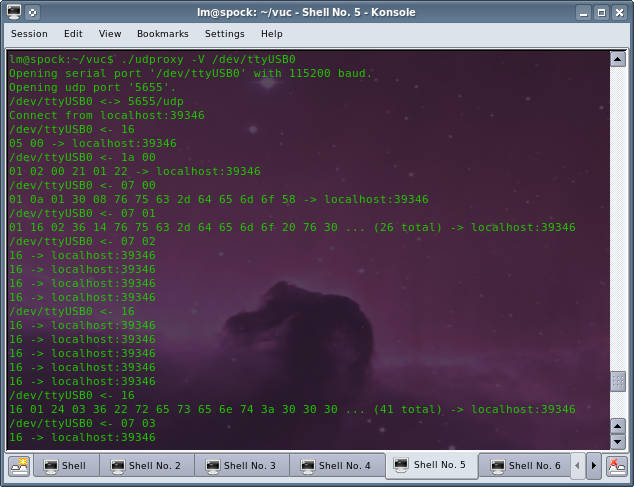Open the Edit menu

[x=73, y=34]
